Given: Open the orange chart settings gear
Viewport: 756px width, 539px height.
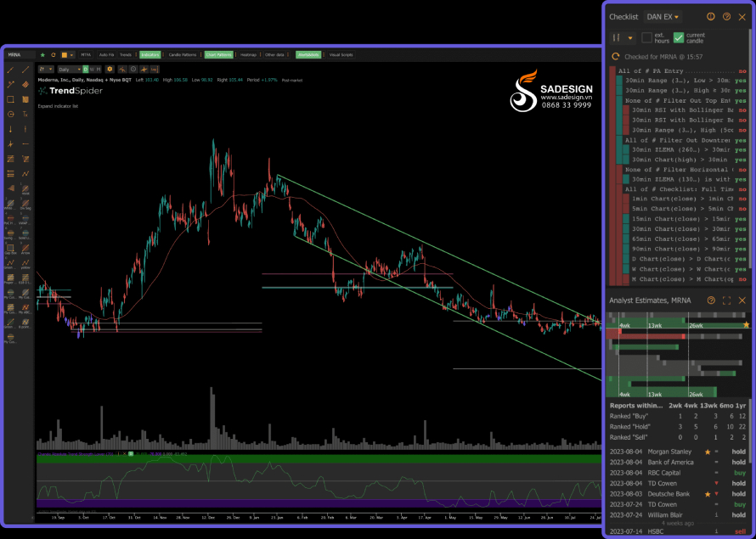Looking at the screenshot, I should click(x=110, y=70).
